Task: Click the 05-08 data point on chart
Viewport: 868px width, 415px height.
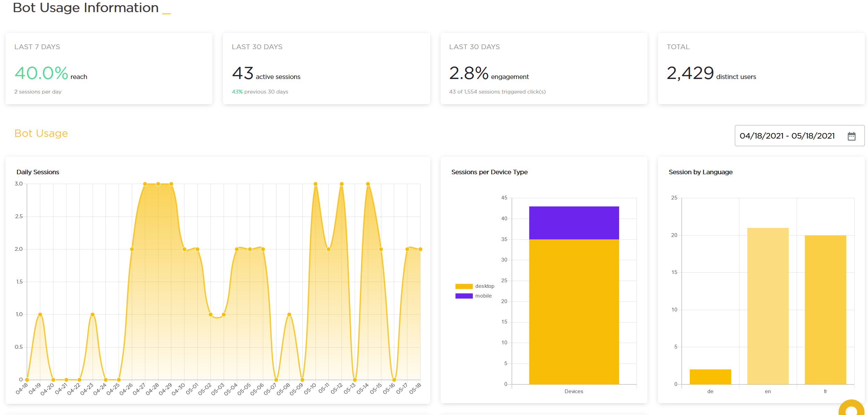Action: (x=289, y=315)
